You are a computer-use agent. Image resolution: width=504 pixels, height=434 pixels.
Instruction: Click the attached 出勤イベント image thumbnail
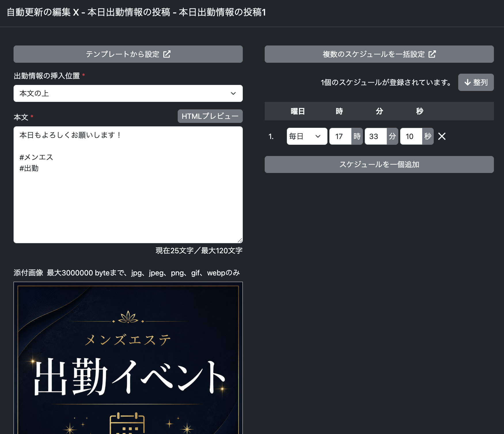click(128, 358)
